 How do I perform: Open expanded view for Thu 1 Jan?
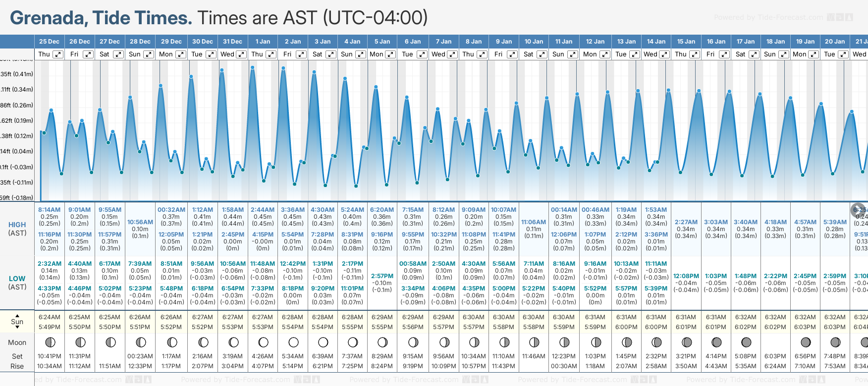point(271,54)
